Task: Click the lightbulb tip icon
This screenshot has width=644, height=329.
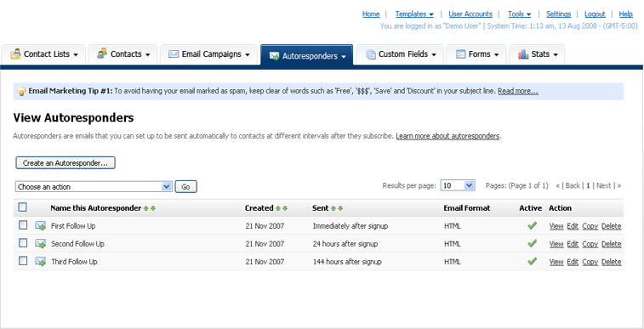Action: 22,92
